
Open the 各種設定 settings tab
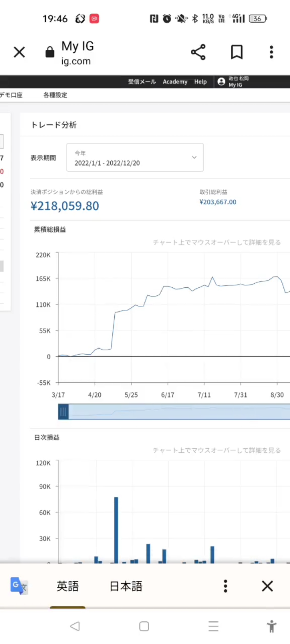point(55,95)
